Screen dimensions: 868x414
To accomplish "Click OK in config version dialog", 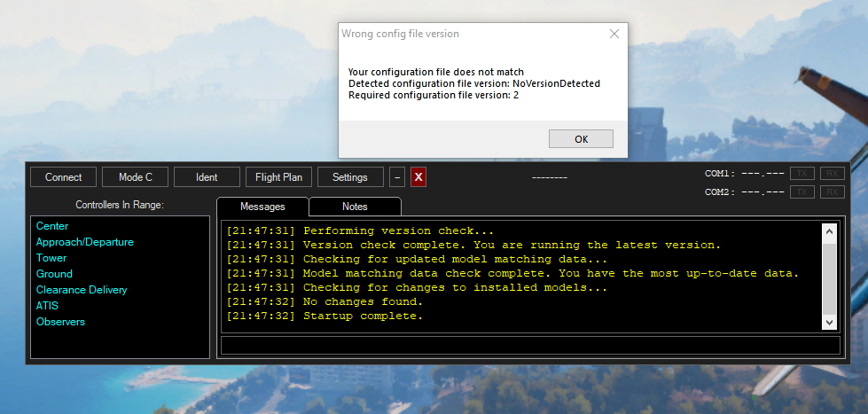I will [581, 139].
